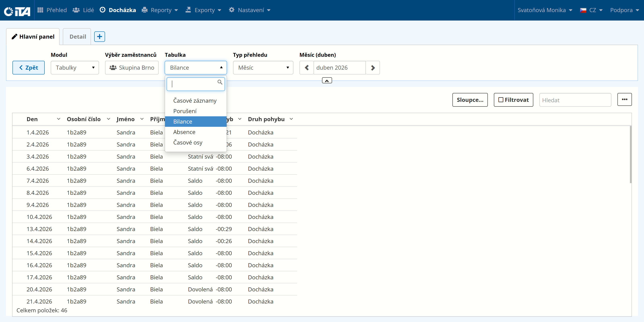
Task: Click the Celkem položek: 46 footer text
Action: [42, 310]
